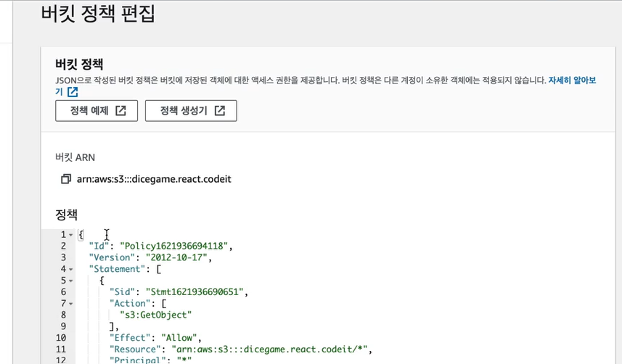This screenshot has height=364, width=622.
Task: Collapse the Statement array fold on line 4
Action: [x=71, y=269]
